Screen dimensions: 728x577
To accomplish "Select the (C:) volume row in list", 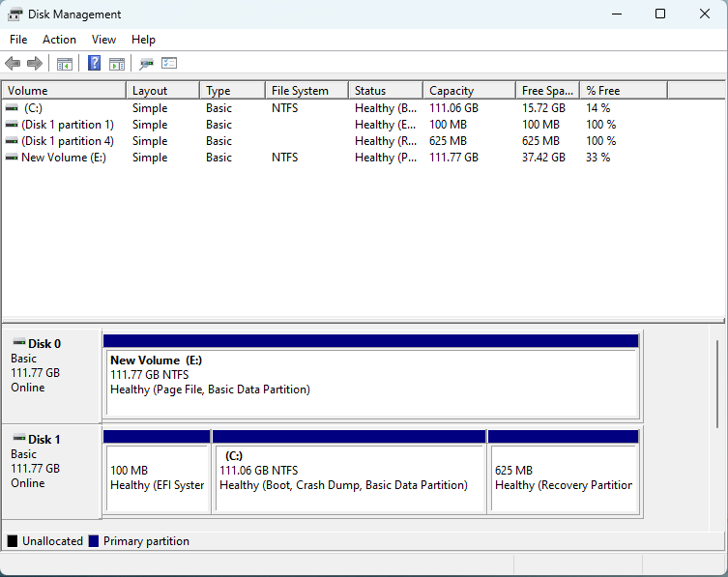I will pyautogui.click(x=33, y=108).
